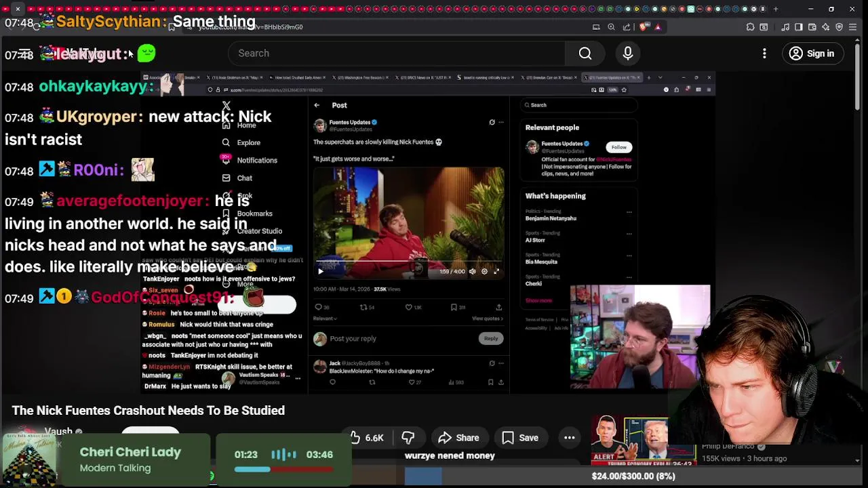This screenshot has width=868, height=488.
Task: Open the Philip DeFranco recommended video thumbnail
Action: point(643,441)
